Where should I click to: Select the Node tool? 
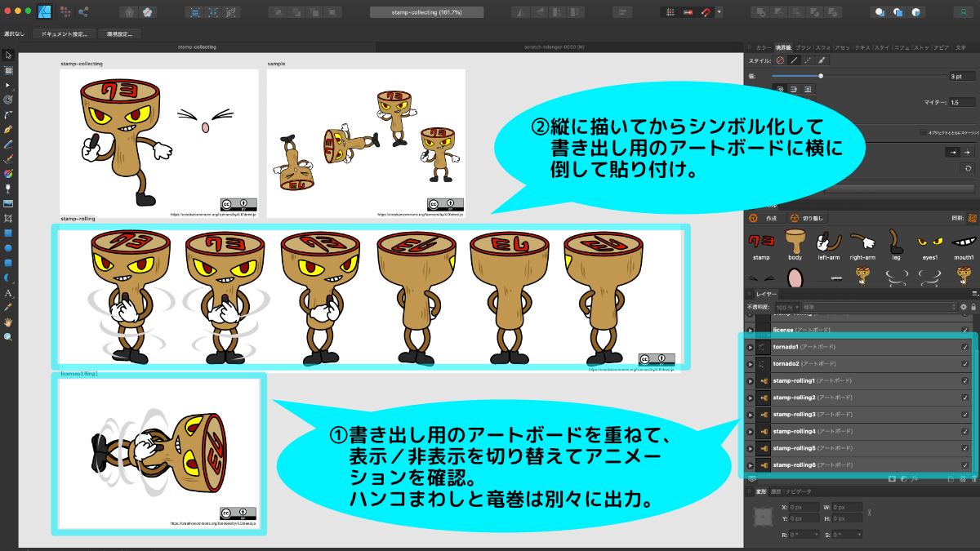pos(8,87)
